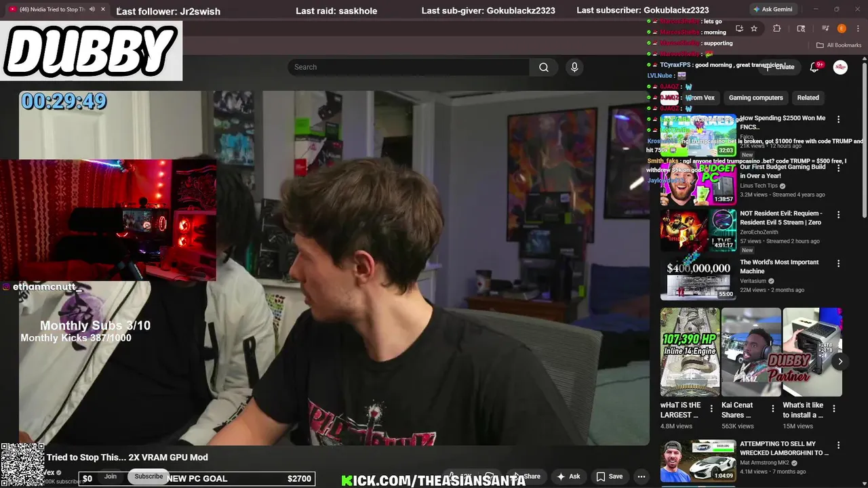Open YouTube notifications bell
This screenshot has height=488, width=868.
tap(815, 67)
